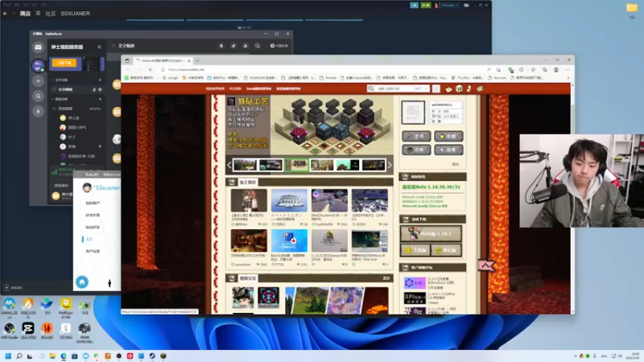Image resolution: width=644 pixels, height=362 pixels.
Task: Open the PUBG desktop shortcut
Action: [x=85, y=331]
